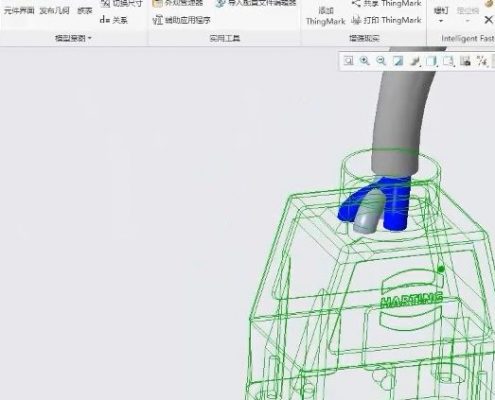Click the Zoom In magnifier icon

[x=365, y=61]
